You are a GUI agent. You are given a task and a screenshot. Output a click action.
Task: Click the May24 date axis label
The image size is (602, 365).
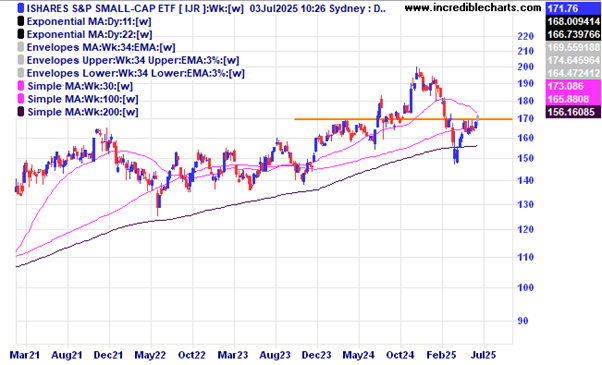click(x=358, y=355)
